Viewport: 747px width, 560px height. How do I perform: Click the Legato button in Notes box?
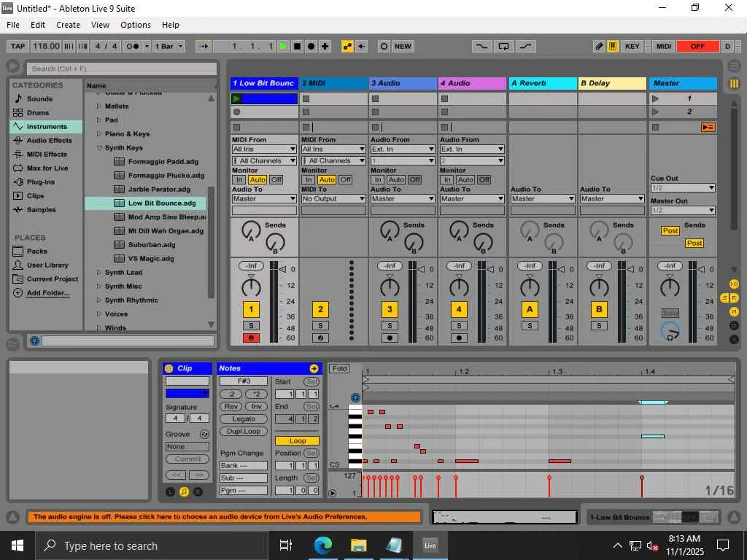coord(244,419)
